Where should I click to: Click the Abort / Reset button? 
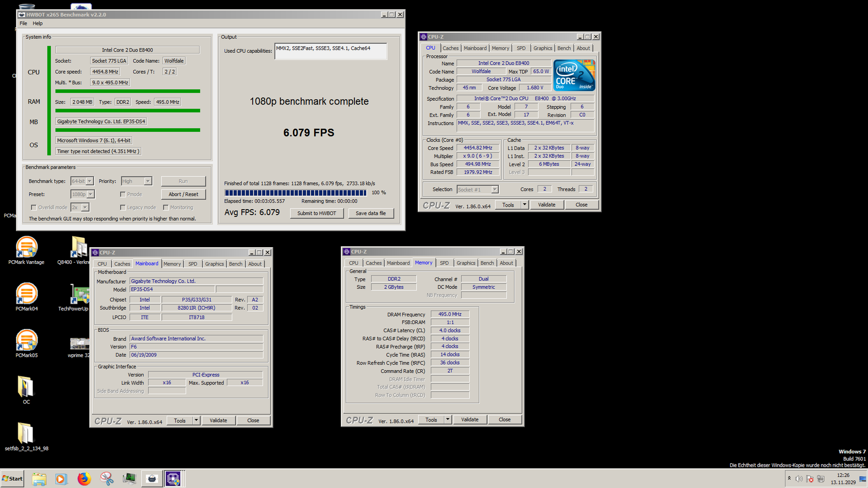pos(183,194)
